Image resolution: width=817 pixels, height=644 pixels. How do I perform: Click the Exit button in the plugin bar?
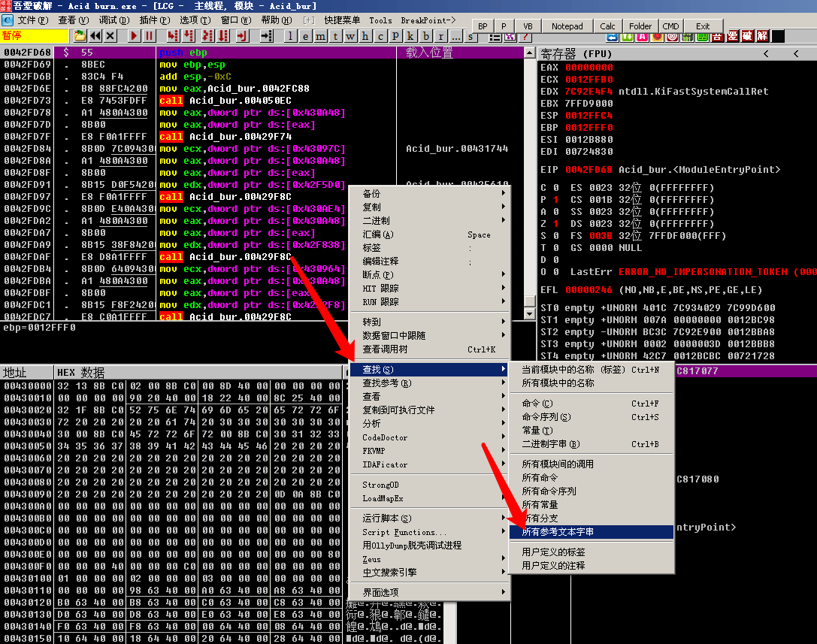[703, 26]
